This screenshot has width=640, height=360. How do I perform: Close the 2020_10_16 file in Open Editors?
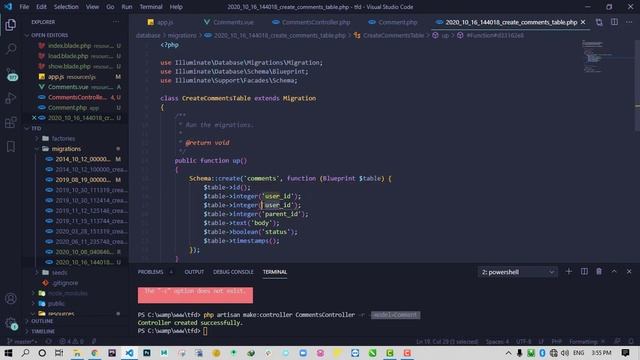(34, 118)
